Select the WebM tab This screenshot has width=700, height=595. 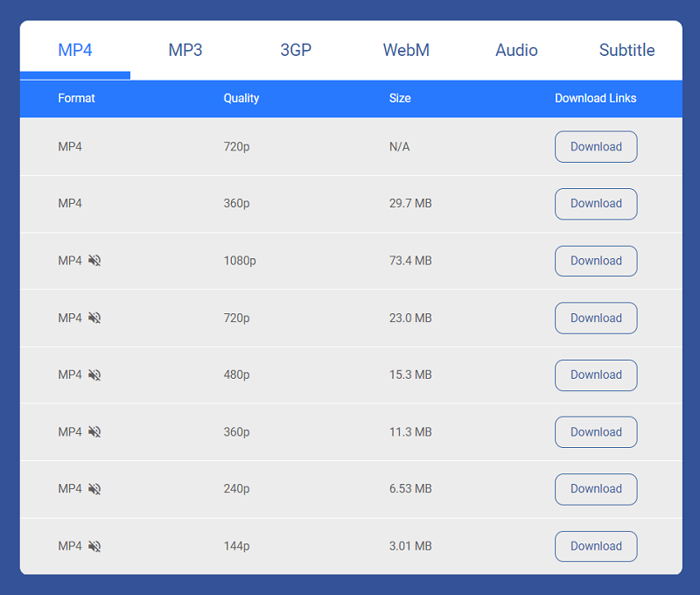[406, 50]
